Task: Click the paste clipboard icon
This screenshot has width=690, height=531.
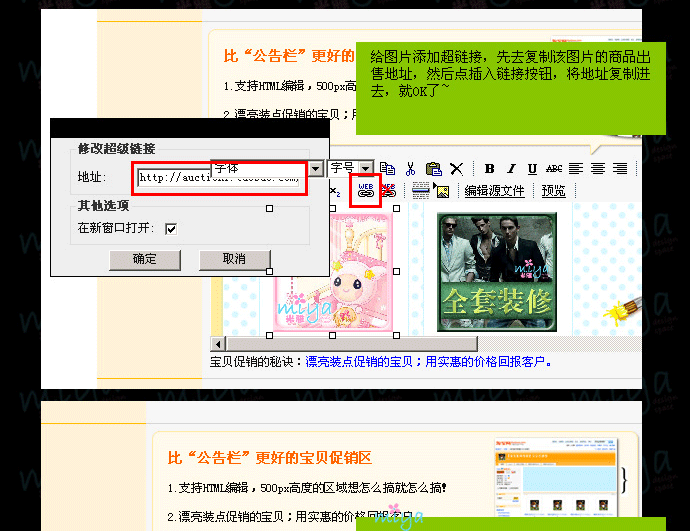Action: click(434, 168)
